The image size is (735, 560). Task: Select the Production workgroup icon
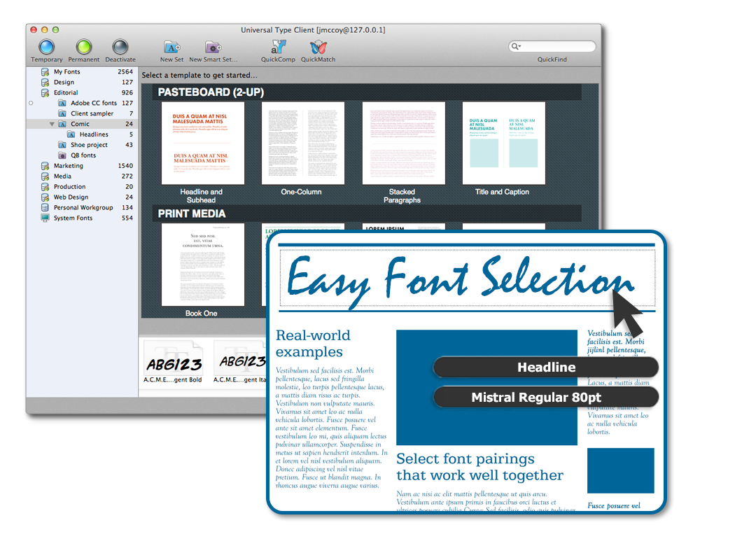coord(45,186)
